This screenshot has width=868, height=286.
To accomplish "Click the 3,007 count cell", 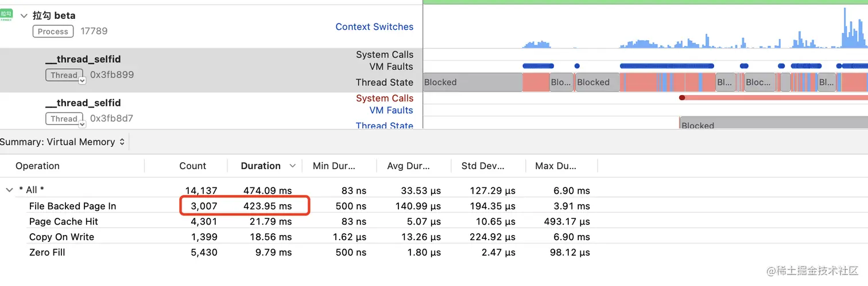I will tap(204, 206).
